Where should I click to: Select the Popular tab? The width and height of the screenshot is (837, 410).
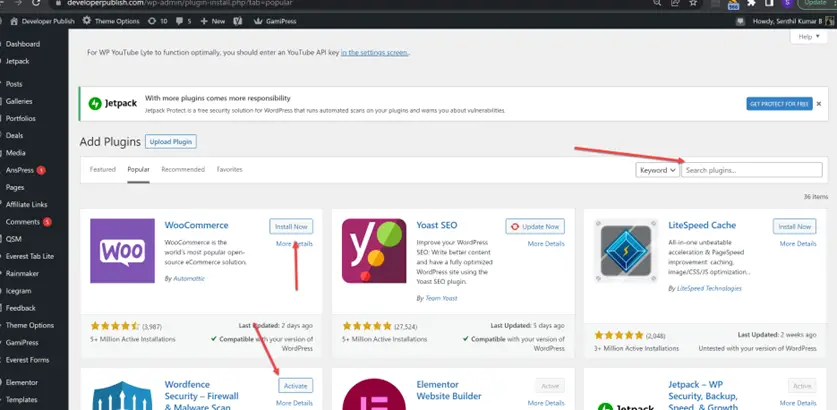pyautogui.click(x=138, y=169)
